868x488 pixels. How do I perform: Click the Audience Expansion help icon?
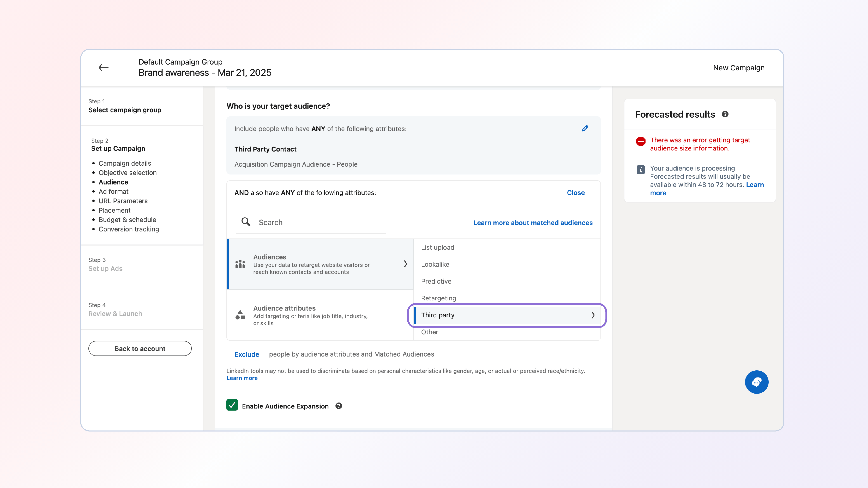point(339,406)
